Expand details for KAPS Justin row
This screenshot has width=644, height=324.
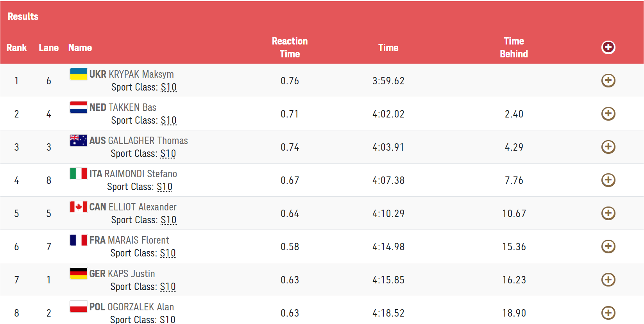pyautogui.click(x=608, y=279)
